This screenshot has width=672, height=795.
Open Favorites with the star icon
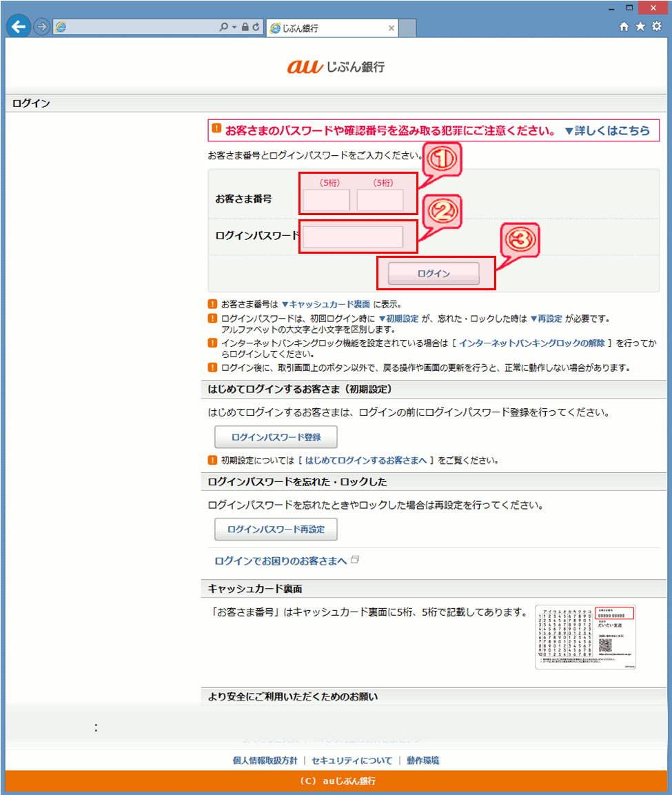pyautogui.click(x=640, y=26)
